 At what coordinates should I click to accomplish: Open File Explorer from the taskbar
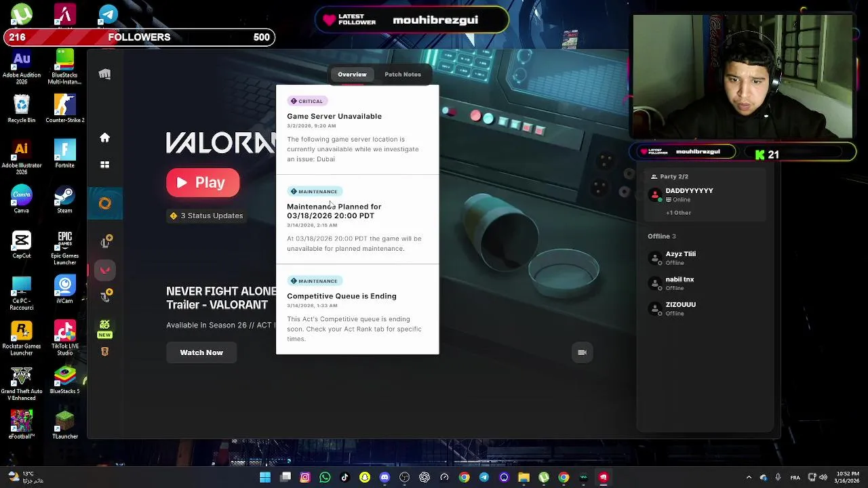click(x=524, y=477)
